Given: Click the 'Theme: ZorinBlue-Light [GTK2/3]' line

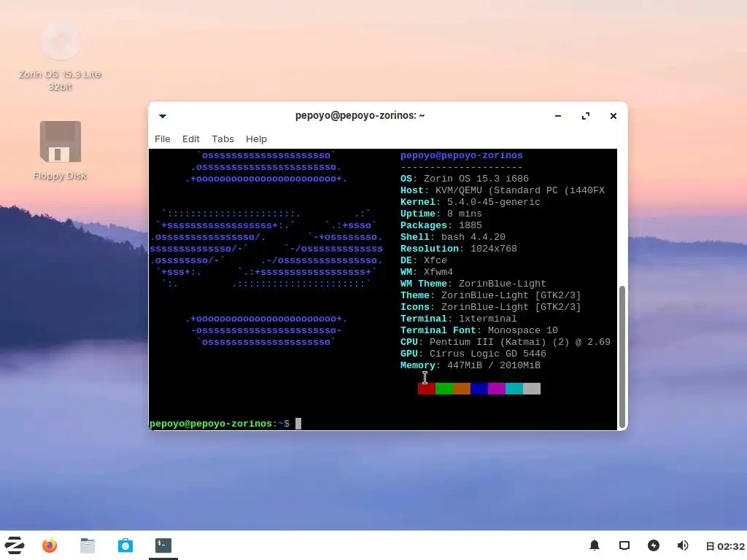Looking at the screenshot, I should (491, 295).
